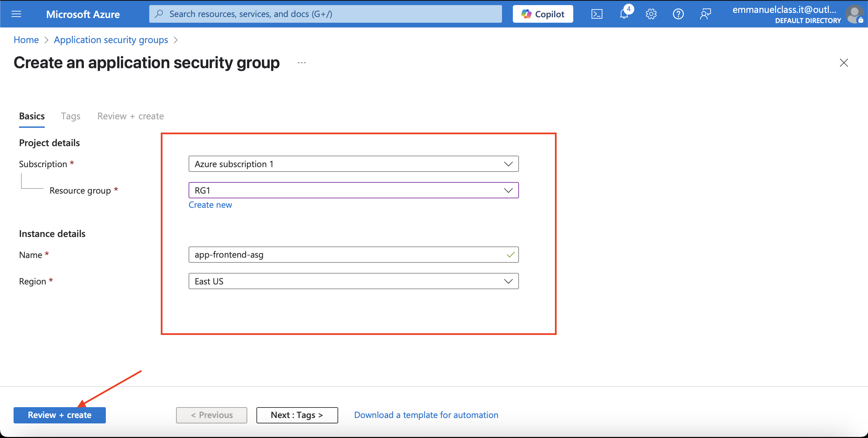Image resolution: width=868 pixels, height=438 pixels.
Task: Close the create blade with X
Action: coord(844,63)
